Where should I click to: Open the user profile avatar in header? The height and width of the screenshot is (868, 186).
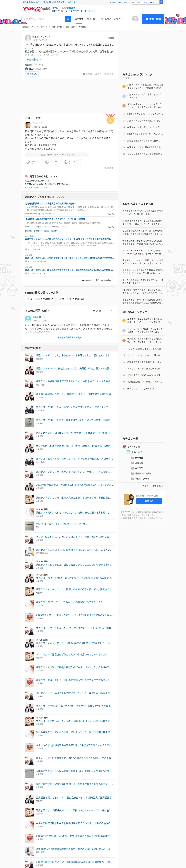tap(135, 19)
